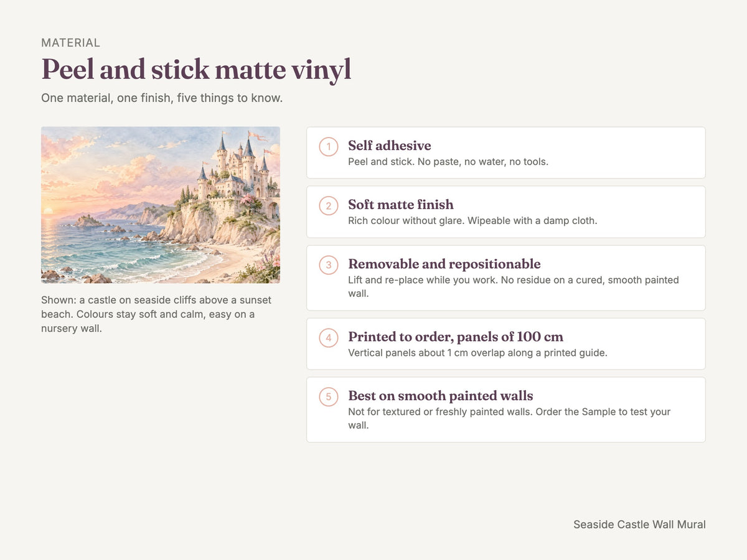Click the Peel and stick matte vinyl title
Image resolution: width=747 pixels, height=560 pixels.
196,70
